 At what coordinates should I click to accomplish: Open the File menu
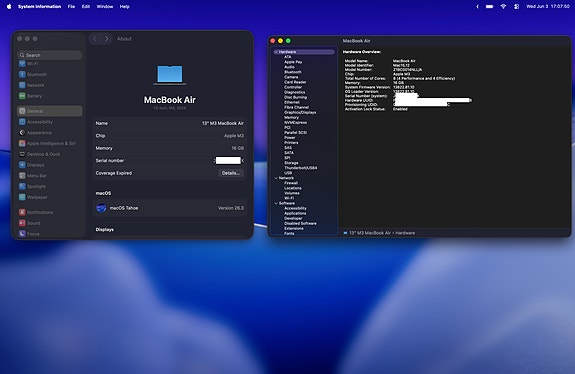(x=71, y=7)
